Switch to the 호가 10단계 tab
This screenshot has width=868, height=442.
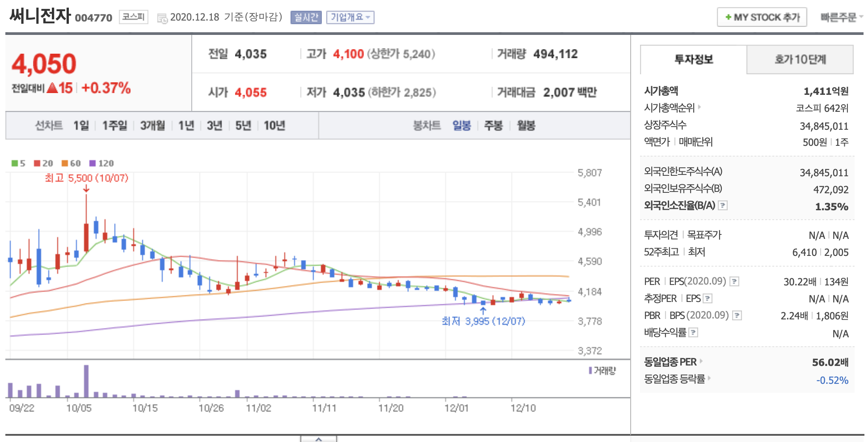[x=800, y=59]
